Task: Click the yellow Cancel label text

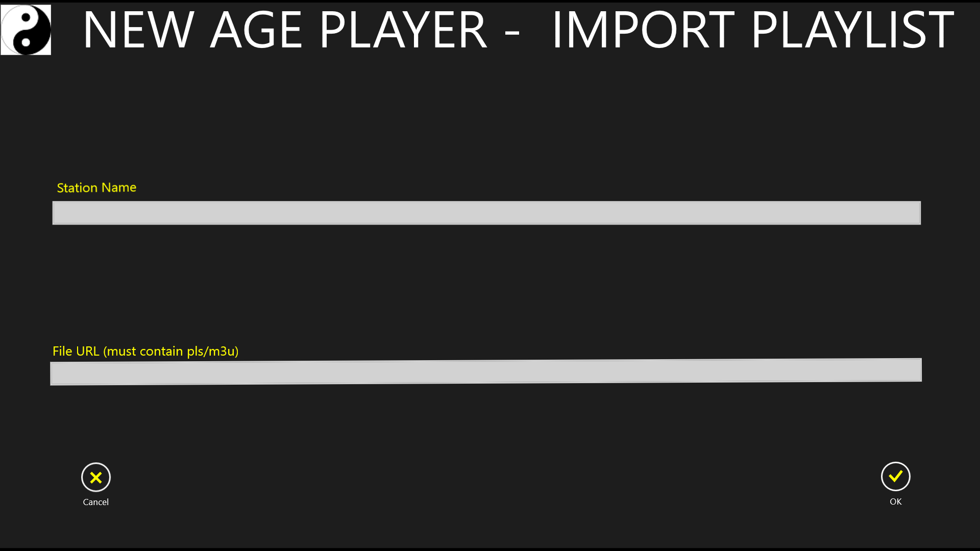Action: 95,502
